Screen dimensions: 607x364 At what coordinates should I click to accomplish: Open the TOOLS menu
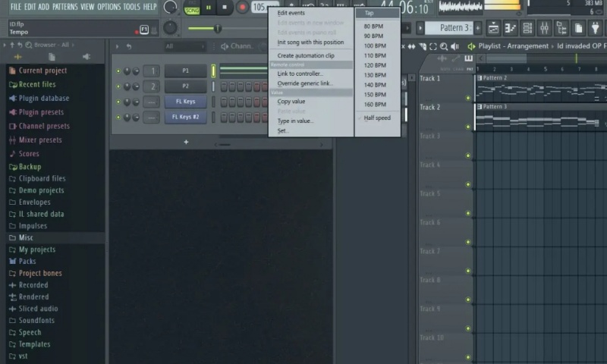131,7
